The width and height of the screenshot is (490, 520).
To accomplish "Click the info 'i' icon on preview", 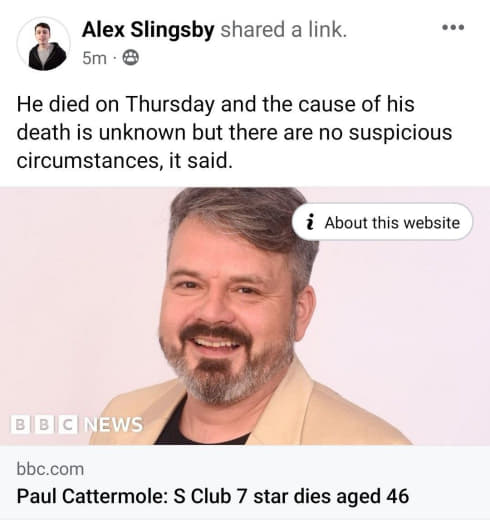I will pos(310,222).
